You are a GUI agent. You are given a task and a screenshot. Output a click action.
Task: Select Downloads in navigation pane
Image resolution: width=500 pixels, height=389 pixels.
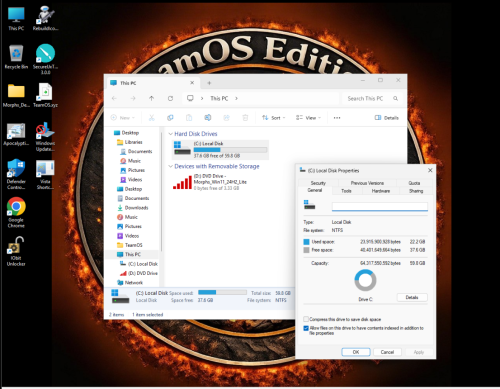136,208
